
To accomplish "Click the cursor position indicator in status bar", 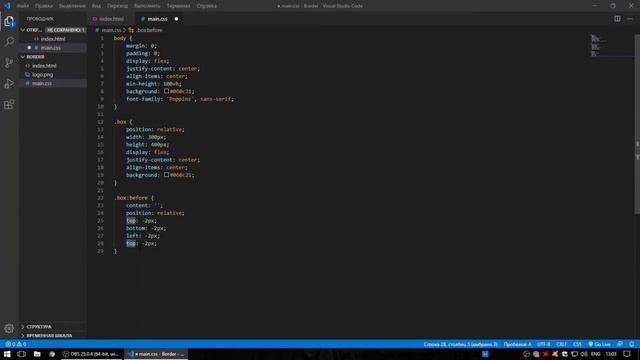I will tap(460, 344).
